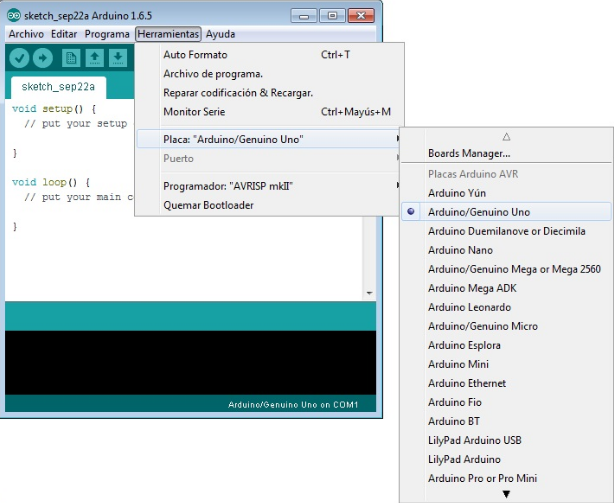Open the Ayuda menu

(x=220, y=34)
